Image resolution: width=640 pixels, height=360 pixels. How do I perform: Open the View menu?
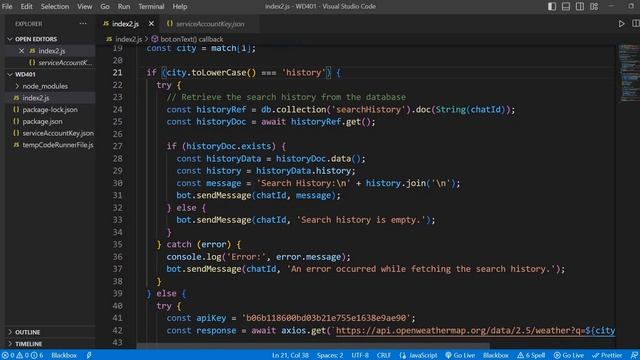tap(84, 7)
